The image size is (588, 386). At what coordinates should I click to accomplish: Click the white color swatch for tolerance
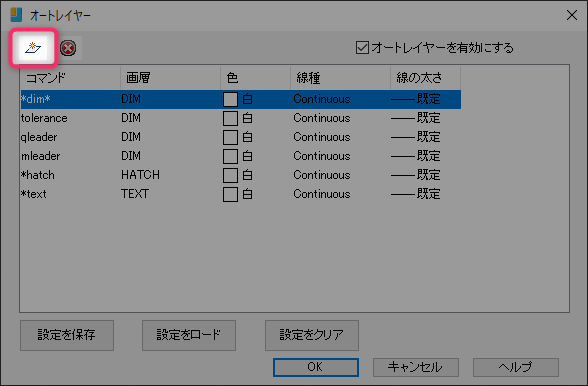click(x=230, y=119)
